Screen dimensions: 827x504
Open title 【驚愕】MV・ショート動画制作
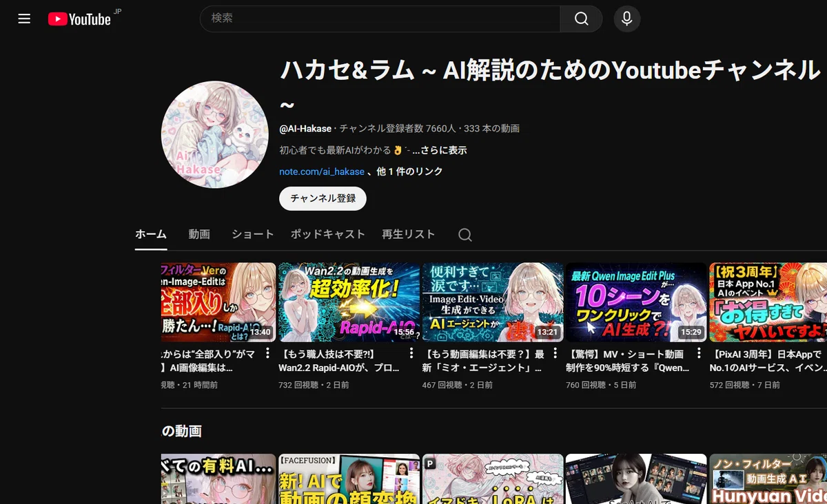[x=627, y=361]
